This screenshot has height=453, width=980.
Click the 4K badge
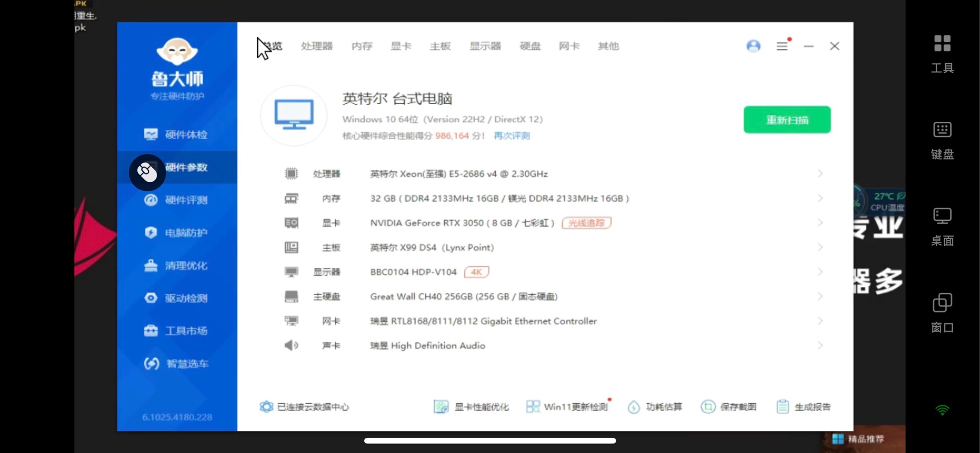pyautogui.click(x=476, y=272)
